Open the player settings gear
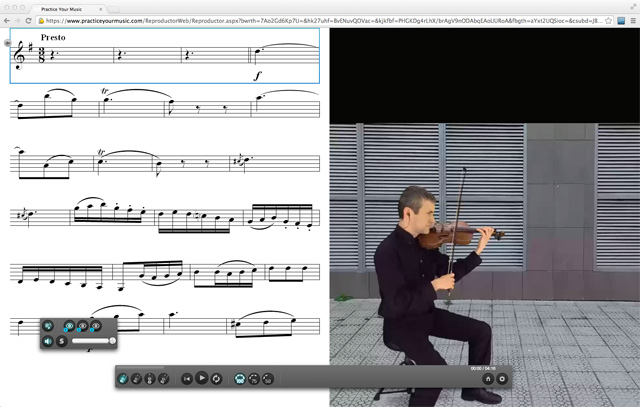640x407 pixels. point(502,379)
